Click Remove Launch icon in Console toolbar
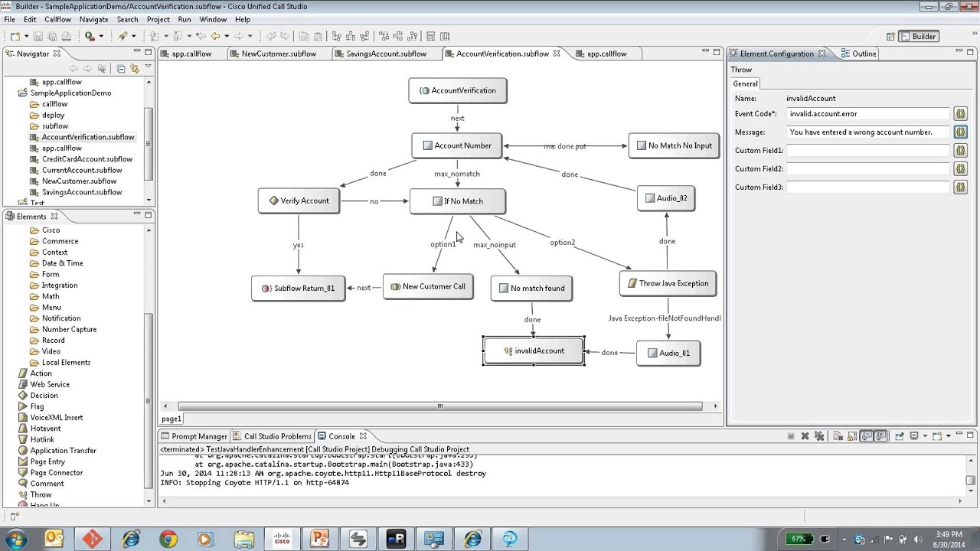This screenshot has width=980, height=551. (x=805, y=436)
